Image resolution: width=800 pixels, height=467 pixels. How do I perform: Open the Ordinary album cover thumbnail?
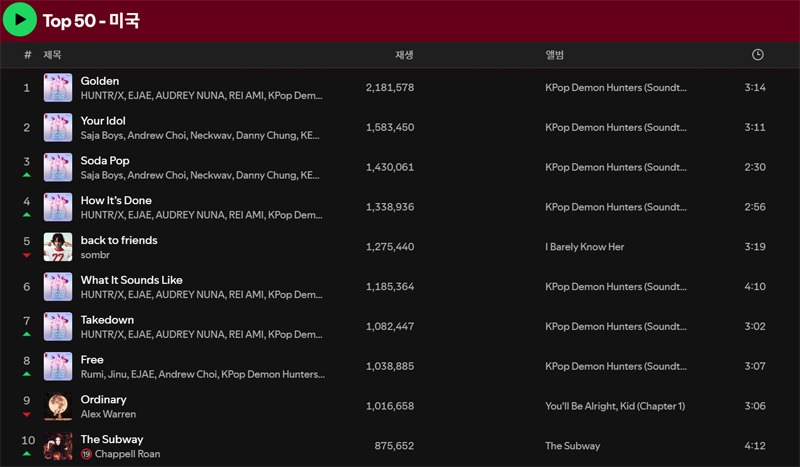click(58, 406)
